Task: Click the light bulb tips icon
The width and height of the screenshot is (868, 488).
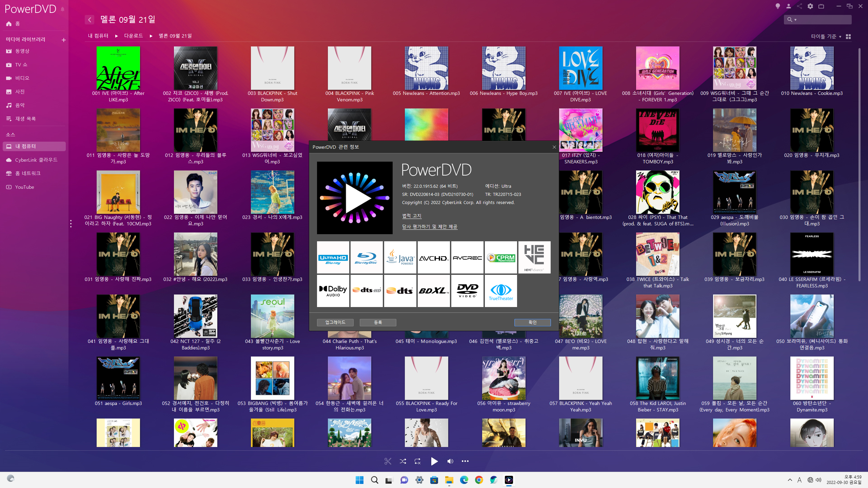Action: tap(778, 6)
